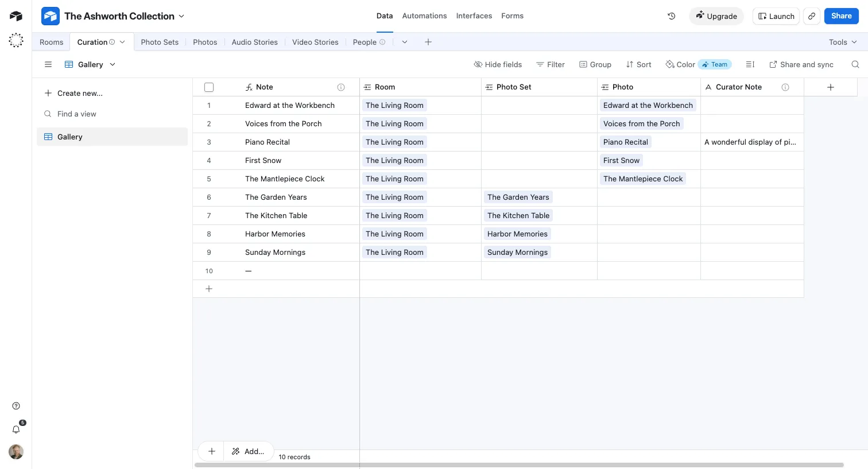Toggle the views sidebar hamburger icon
The width and height of the screenshot is (868, 469).
tap(48, 64)
